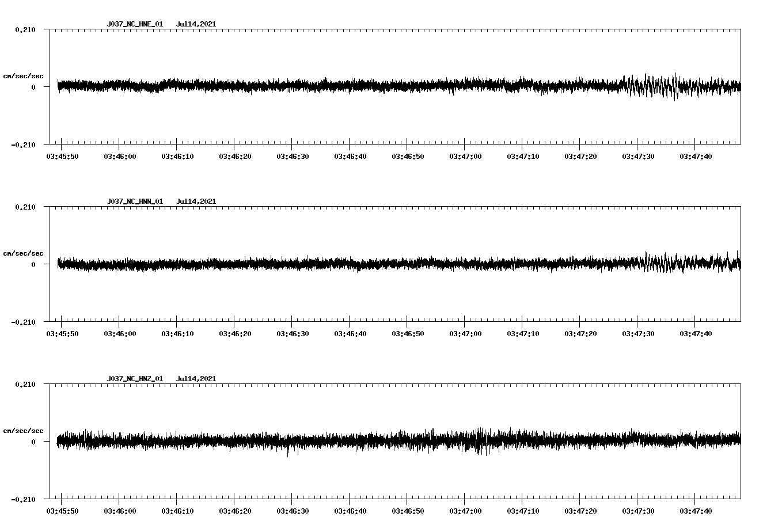782x532 pixels.
Task: Click the zero baseline label on the HNE axis
Action: coord(33,87)
